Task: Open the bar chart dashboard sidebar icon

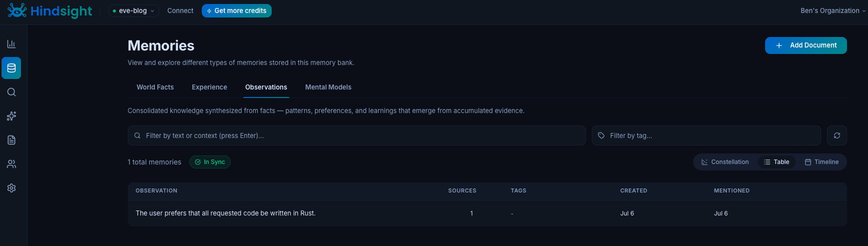Action: click(11, 44)
